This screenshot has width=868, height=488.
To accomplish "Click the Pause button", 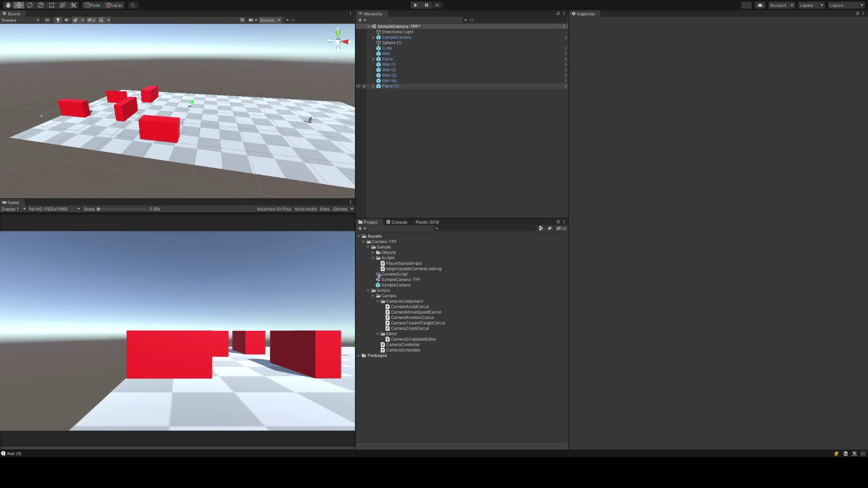I will tap(426, 5).
